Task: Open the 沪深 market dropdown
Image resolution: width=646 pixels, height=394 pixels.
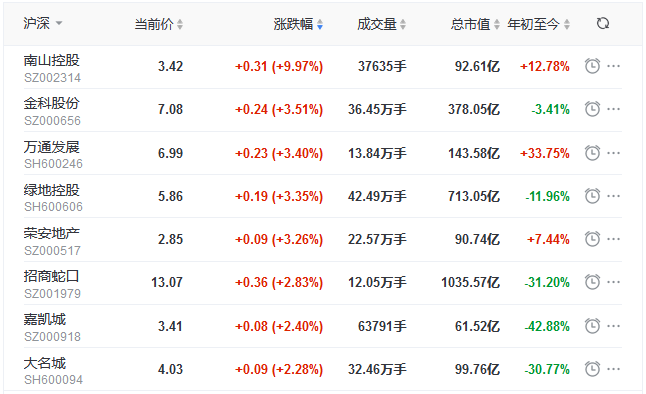Action: (x=42, y=23)
